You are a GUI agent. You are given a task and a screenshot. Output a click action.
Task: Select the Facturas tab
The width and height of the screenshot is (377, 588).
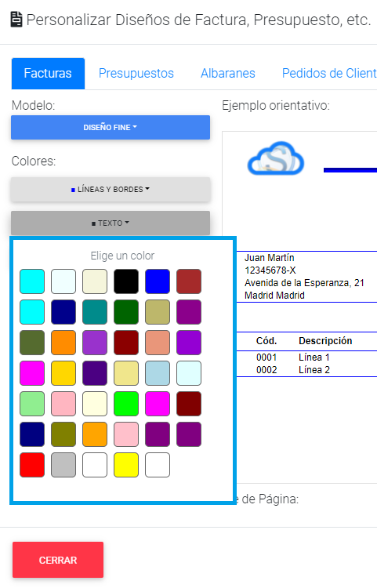point(48,73)
